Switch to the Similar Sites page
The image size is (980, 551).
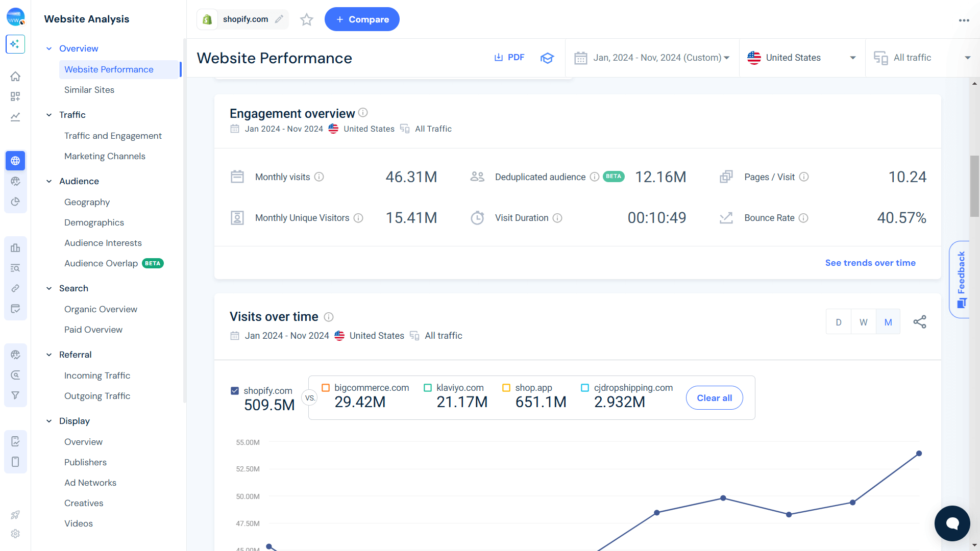(89, 90)
